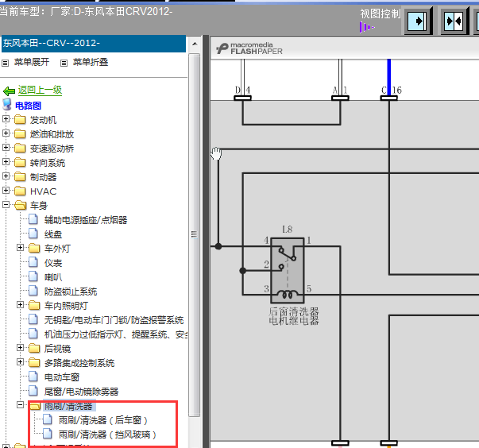Select the 雨刷/清洗器 folder label
479x448 pixels.
pyautogui.click(x=68, y=406)
